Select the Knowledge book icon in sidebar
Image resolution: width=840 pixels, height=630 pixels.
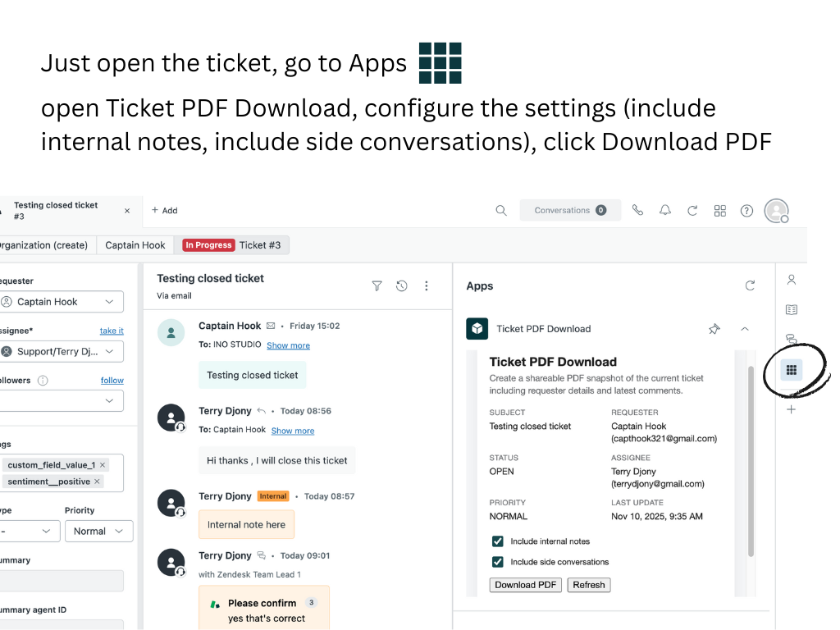[791, 309]
